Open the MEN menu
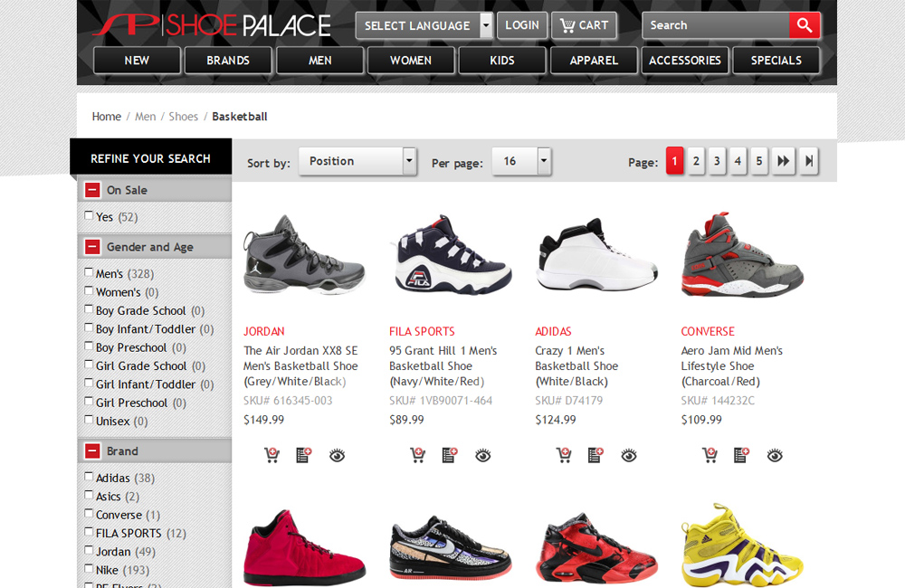This screenshot has width=905, height=588. tap(319, 60)
